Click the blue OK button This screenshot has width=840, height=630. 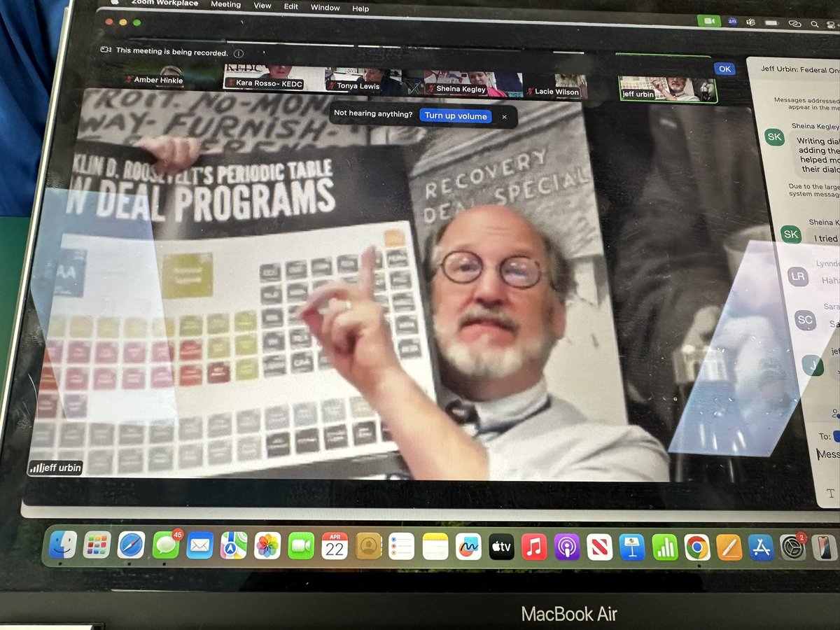[724, 69]
